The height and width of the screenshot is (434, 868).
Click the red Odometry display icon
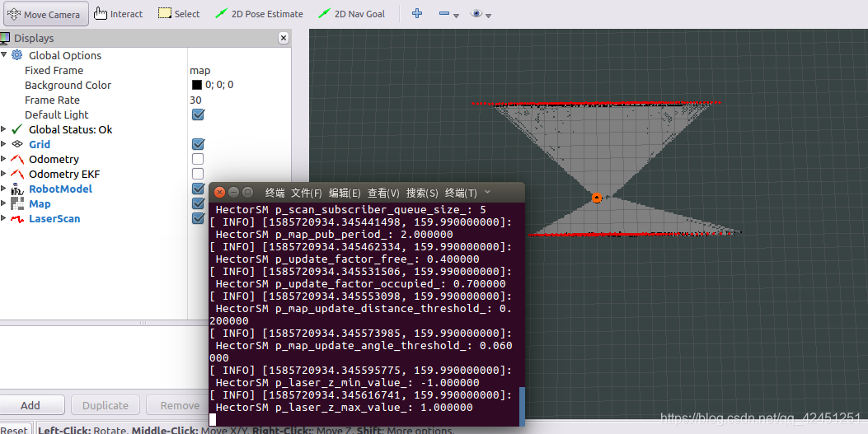[17, 159]
